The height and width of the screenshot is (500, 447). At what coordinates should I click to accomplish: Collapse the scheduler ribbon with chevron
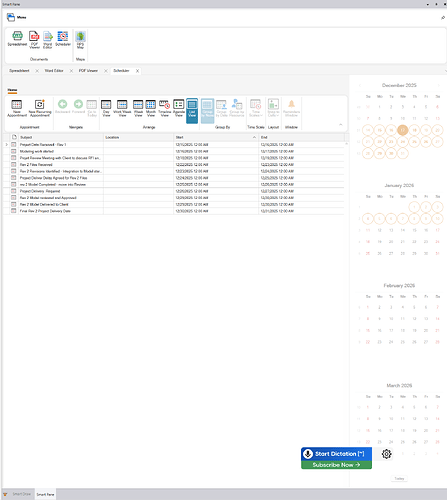(341, 125)
